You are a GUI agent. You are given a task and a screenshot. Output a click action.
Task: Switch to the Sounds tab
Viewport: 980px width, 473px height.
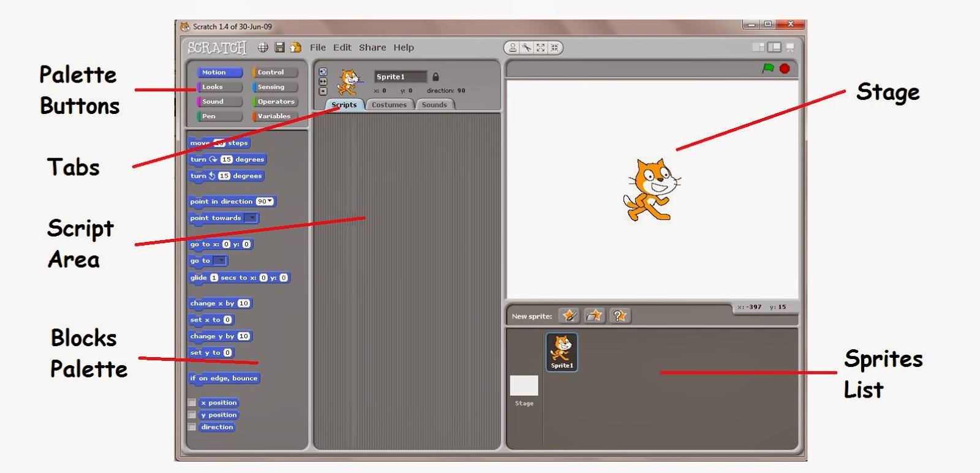point(434,105)
